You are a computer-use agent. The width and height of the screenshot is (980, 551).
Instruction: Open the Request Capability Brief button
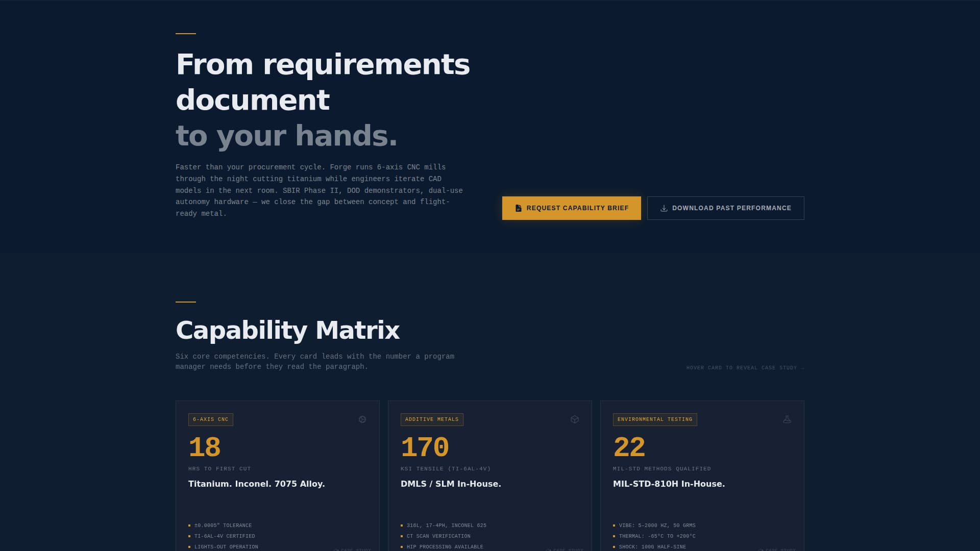pyautogui.click(x=571, y=208)
